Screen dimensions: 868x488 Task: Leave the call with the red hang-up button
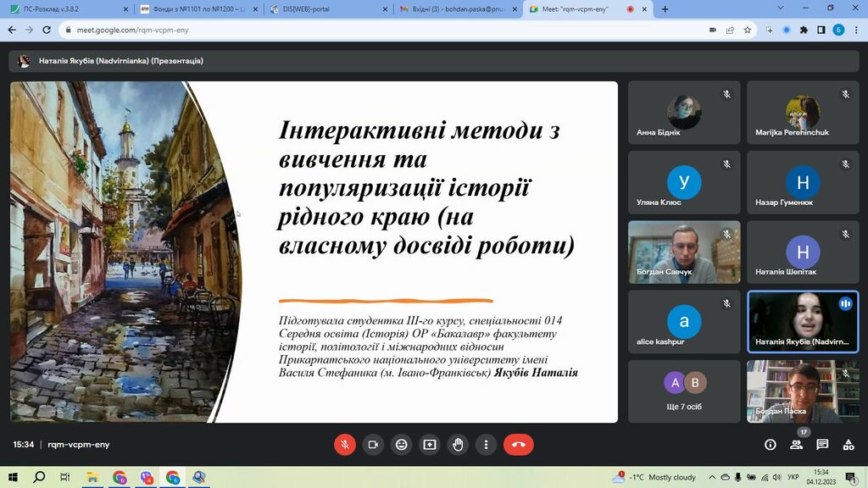point(518,444)
